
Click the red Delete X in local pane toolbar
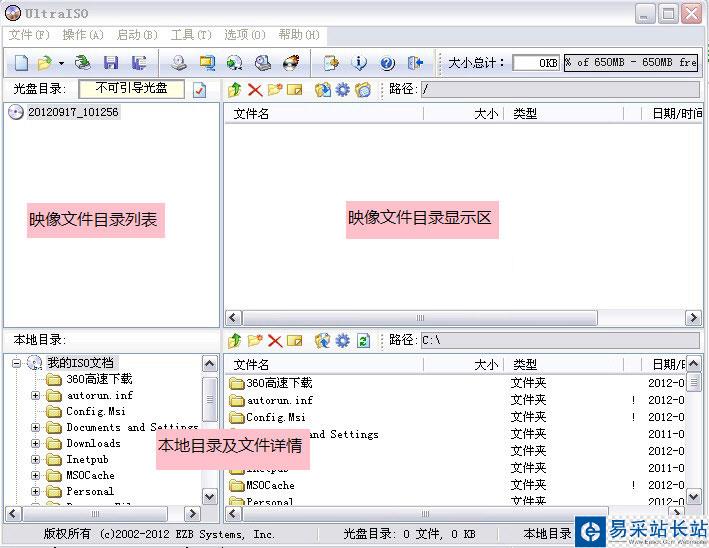[x=275, y=340]
